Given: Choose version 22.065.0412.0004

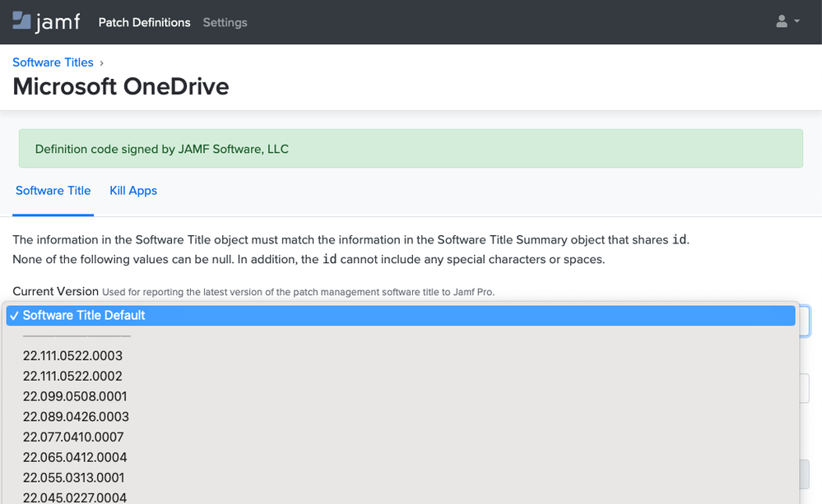Looking at the screenshot, I should (401, 457).
